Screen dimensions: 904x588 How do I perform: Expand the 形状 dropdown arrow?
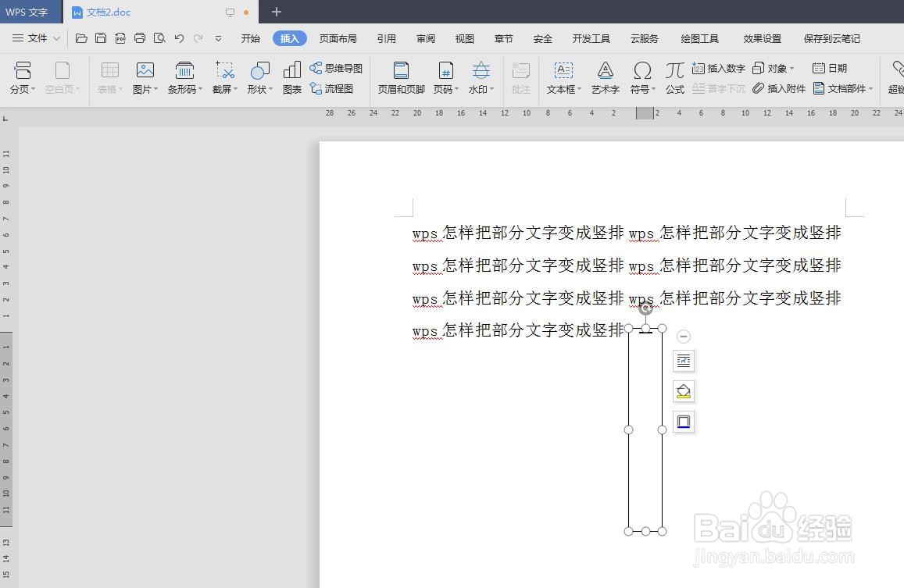point(270,89)
